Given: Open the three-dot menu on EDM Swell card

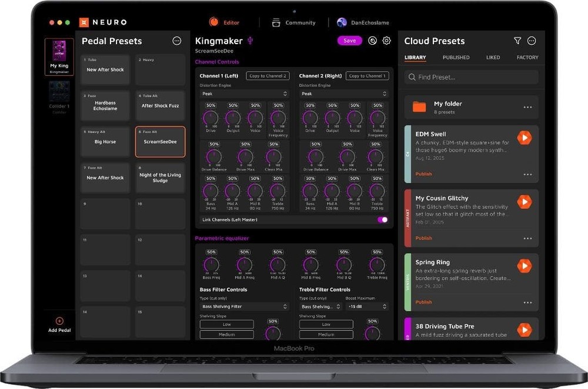Looking at the screenshot, I should coord(527,174).
